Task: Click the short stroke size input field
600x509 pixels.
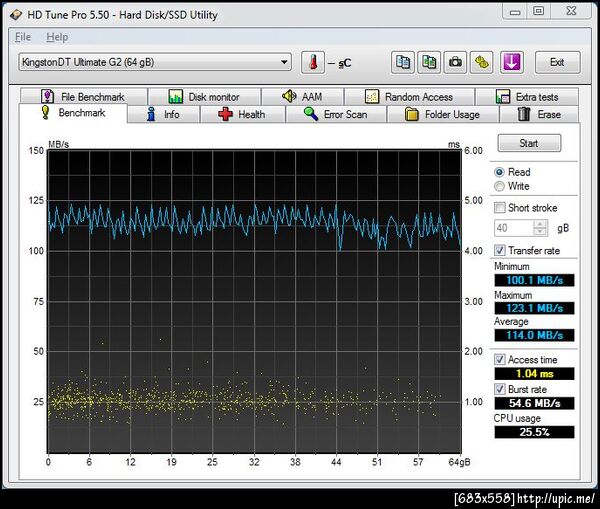Action: coord(512,228)
